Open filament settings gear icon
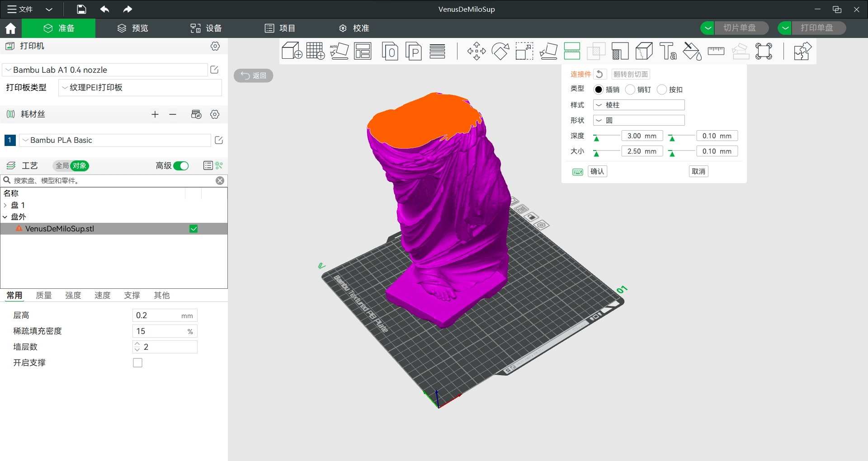Image resolution: width=868 pixels, height=461 pixels. point(215,114)
